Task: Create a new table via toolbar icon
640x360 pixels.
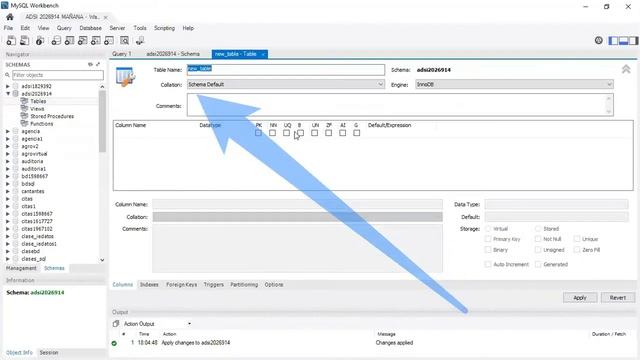Action: click(x=69, y=40)
